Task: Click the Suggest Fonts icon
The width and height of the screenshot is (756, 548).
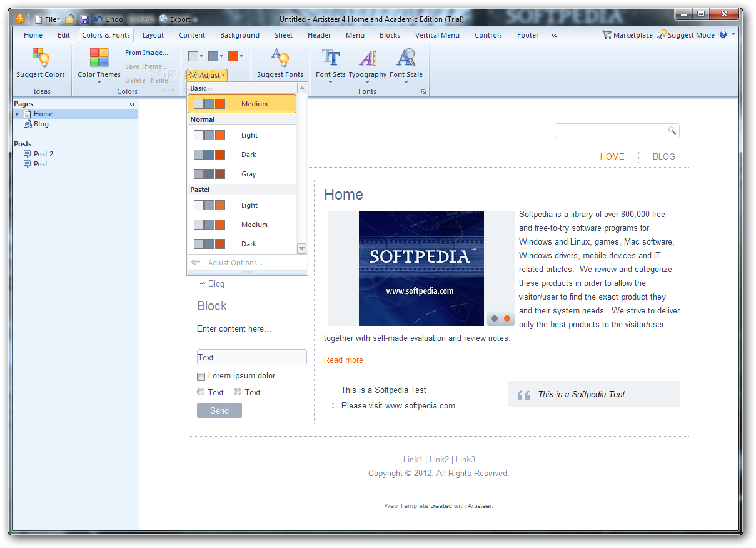Action: coord(280,58)
